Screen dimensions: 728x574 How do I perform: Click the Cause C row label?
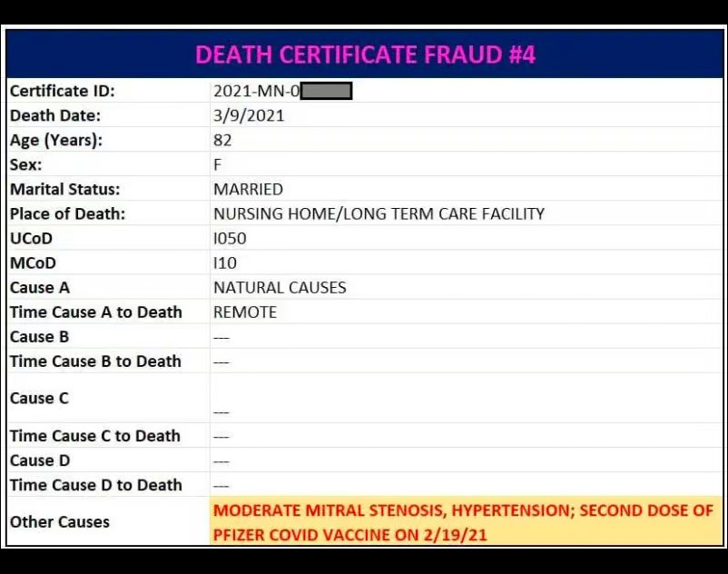[x=39, y=399]
